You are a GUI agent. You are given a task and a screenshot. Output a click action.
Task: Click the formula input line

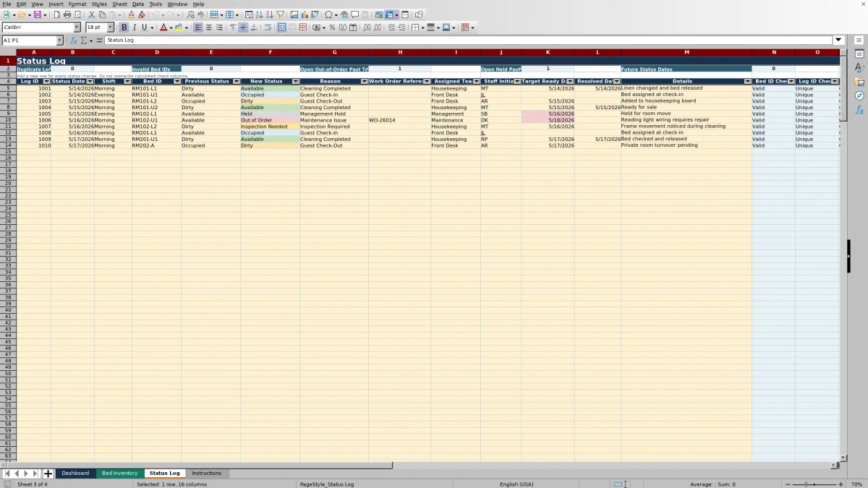tap(469, 40)
